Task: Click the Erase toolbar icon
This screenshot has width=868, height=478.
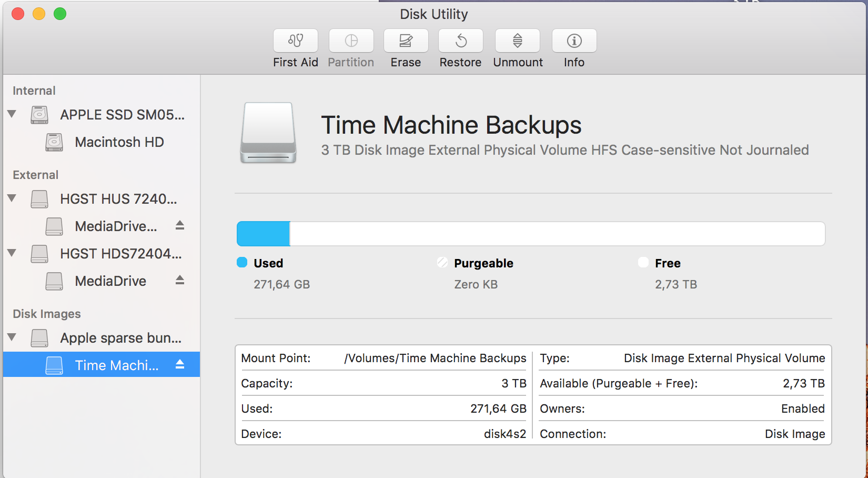Action: click(x=406, y=41)
